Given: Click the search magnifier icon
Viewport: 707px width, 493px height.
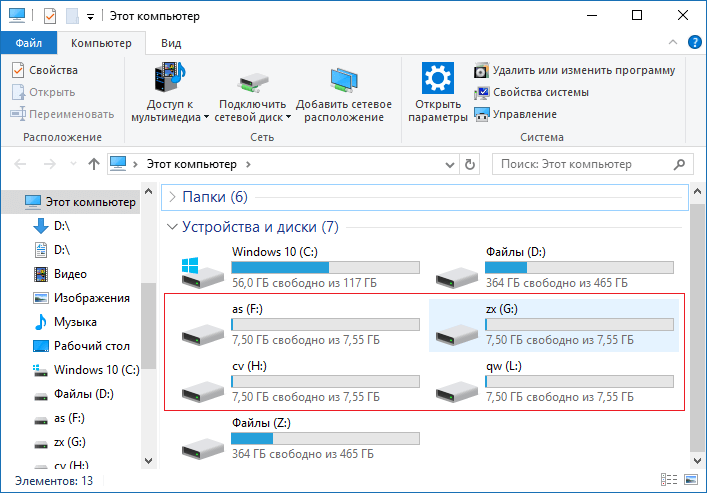Looking at the screenshot, I should pyautogui.click(x=679, y=164).
